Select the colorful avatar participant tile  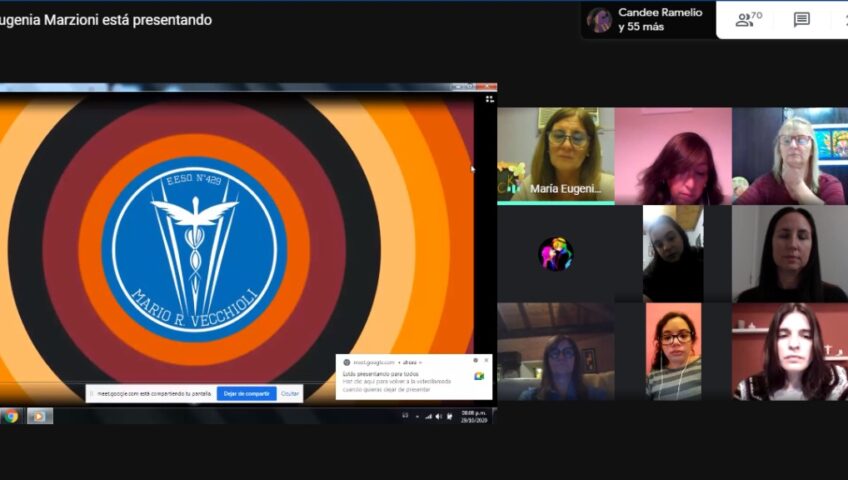(555, 254)
